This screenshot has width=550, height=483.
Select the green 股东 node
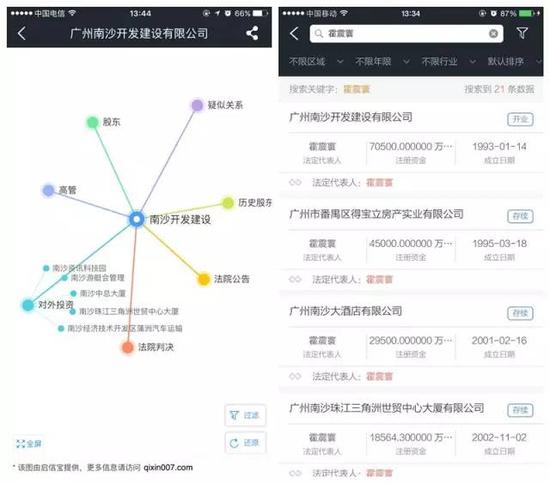93,122
